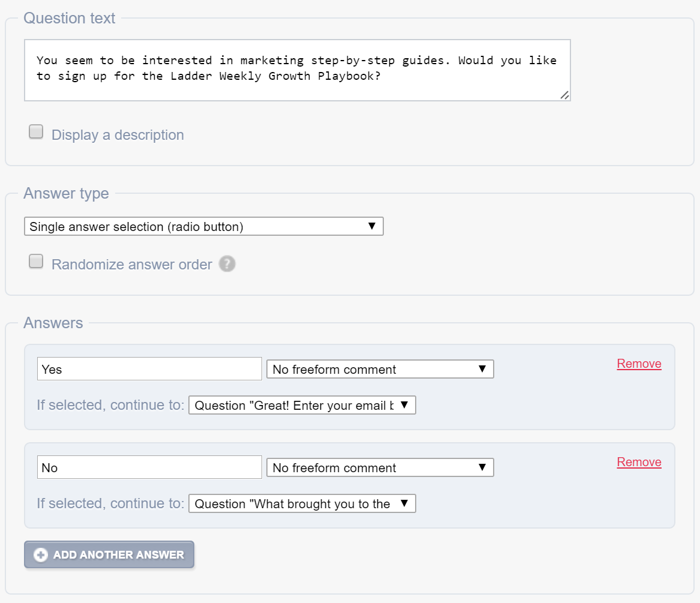Enable the Display a description checkbox
Image resolution: width=700 pixels, height=603 pixels.
click(x=37, y=133)
